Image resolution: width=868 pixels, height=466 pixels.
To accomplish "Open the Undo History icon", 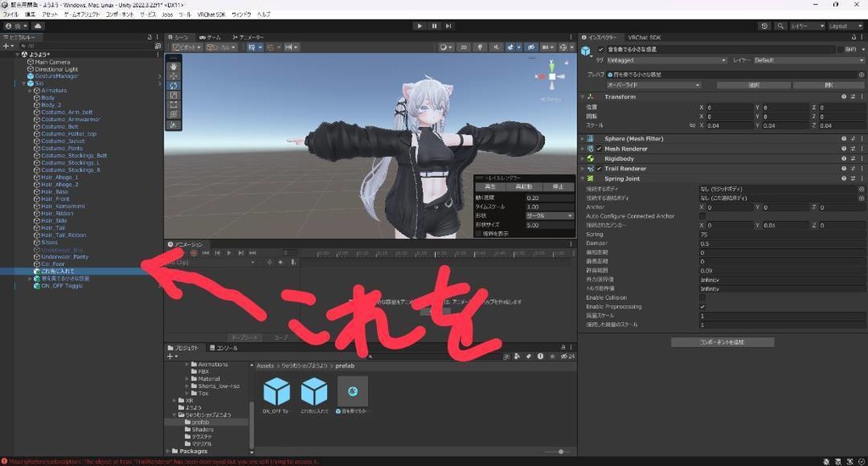I will tap(765, 26).
